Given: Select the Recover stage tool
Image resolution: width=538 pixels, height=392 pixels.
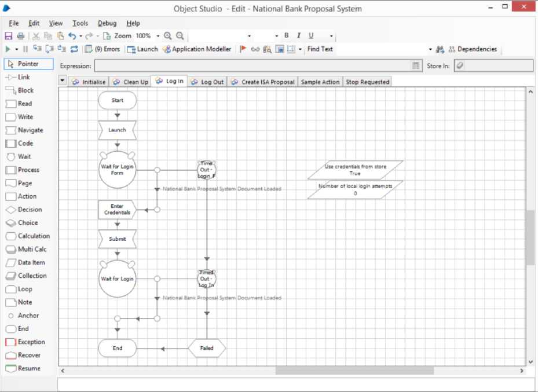Looking at the screenshot, I should 23,356.
